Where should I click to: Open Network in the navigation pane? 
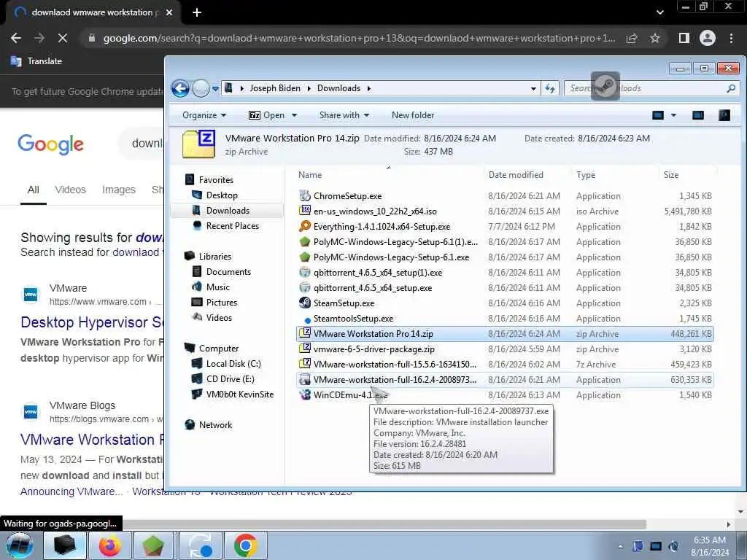coord(215,425)
